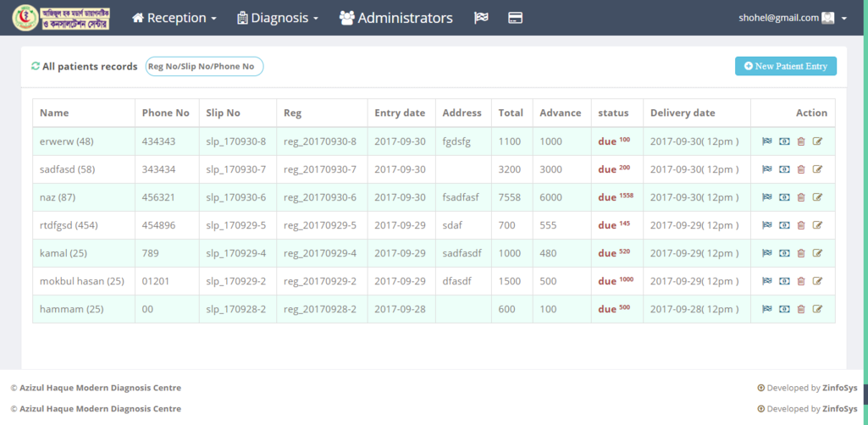Click the checkered flag icon in navbar
The width and height of the screenshot is (868, 425).
pyautogui.click(x=481, y=18)
